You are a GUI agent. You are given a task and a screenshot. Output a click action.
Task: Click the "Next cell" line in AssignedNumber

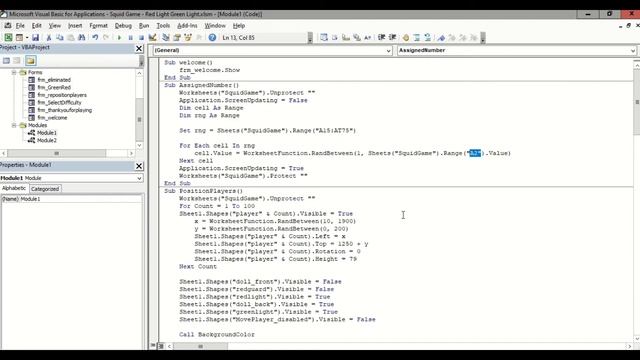tap(196, 161)
